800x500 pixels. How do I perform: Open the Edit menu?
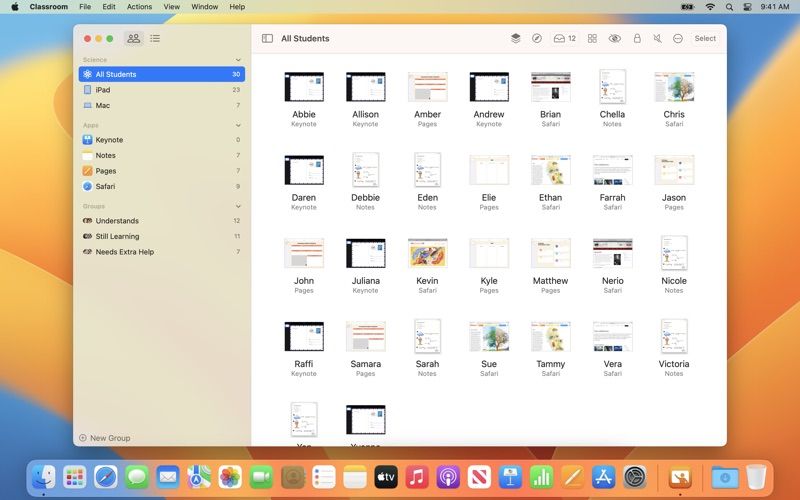pyautogui.click(x=109, y=7)
